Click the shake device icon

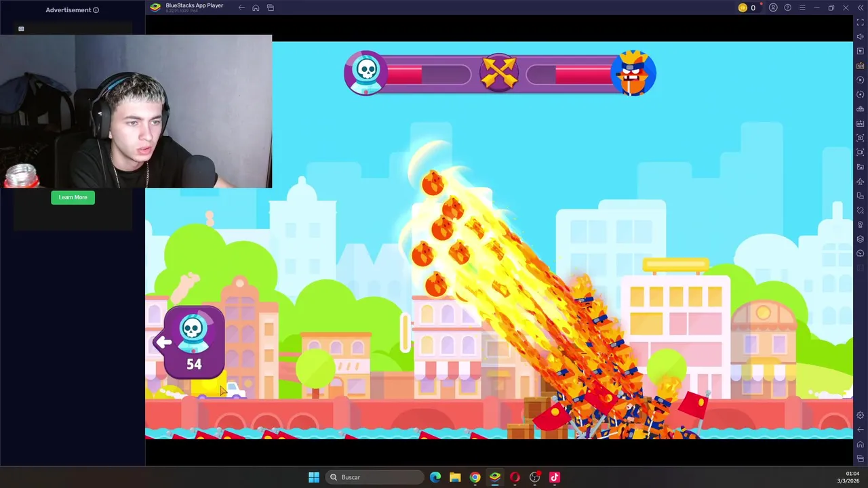(x=861, y=210)
